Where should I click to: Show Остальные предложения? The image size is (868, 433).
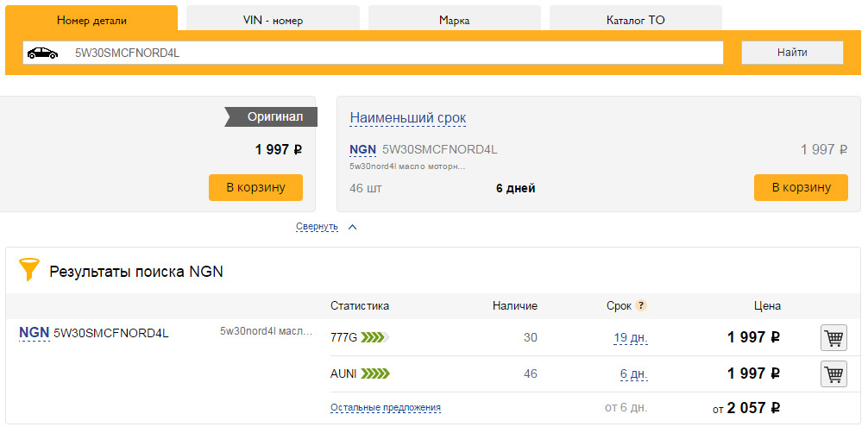click(x=386, y=407)
